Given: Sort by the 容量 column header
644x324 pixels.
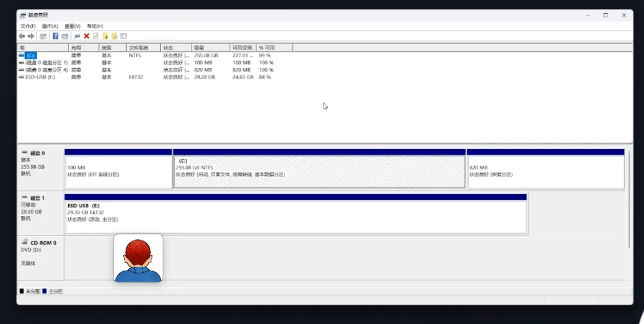Looking at the screenshot, I should pyautogui.click(x=210, y=48).
